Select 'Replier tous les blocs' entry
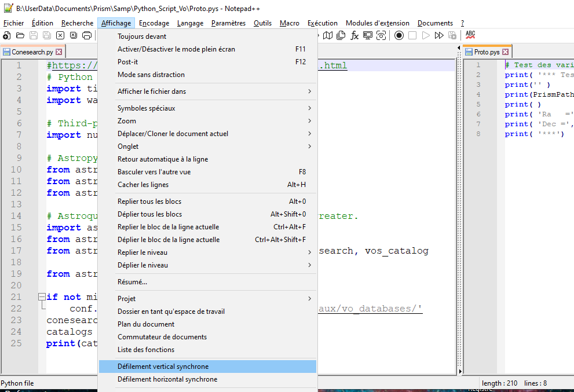This screenshot has width=574, height=392. 149,202
